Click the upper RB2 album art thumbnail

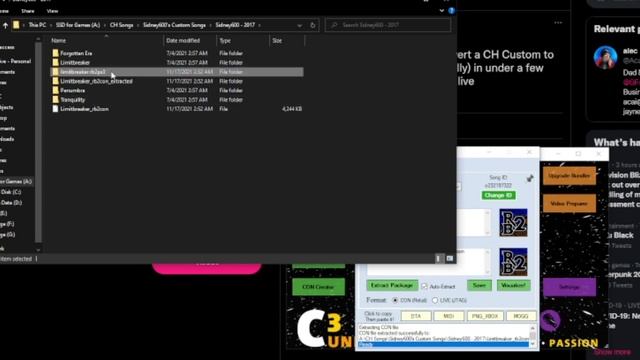[x=513, y=222]
